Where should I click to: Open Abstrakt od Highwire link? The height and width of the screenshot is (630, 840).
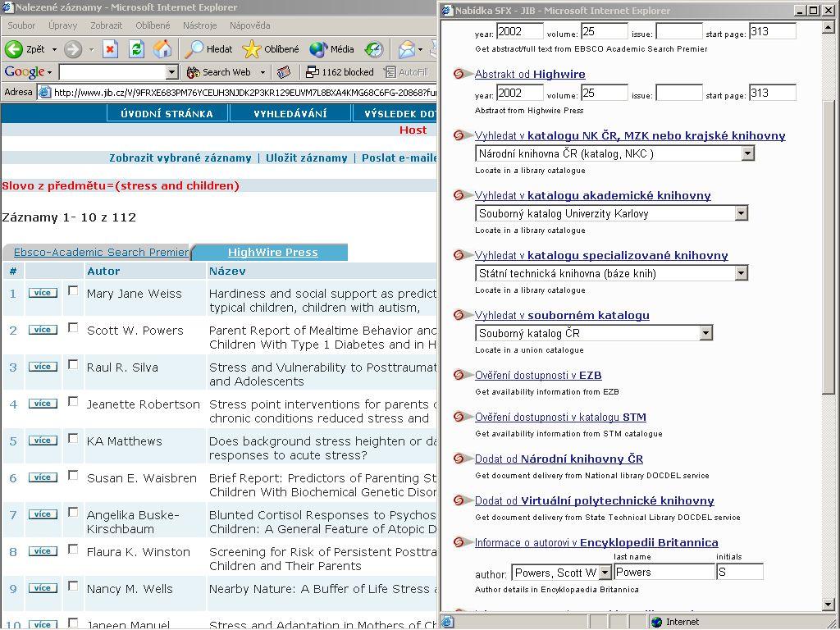[x=530, y=74]
